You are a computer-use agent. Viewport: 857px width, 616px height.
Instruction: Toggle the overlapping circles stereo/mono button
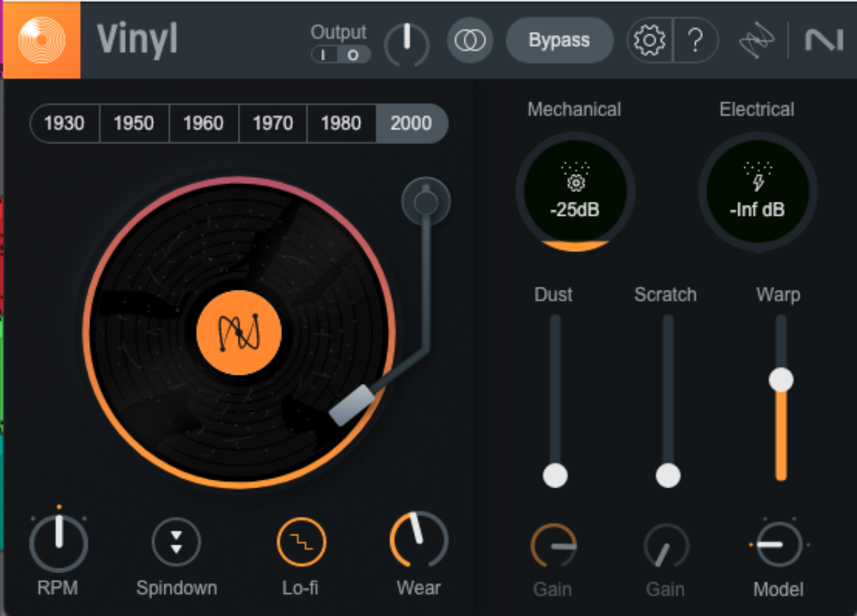point(471,41)
